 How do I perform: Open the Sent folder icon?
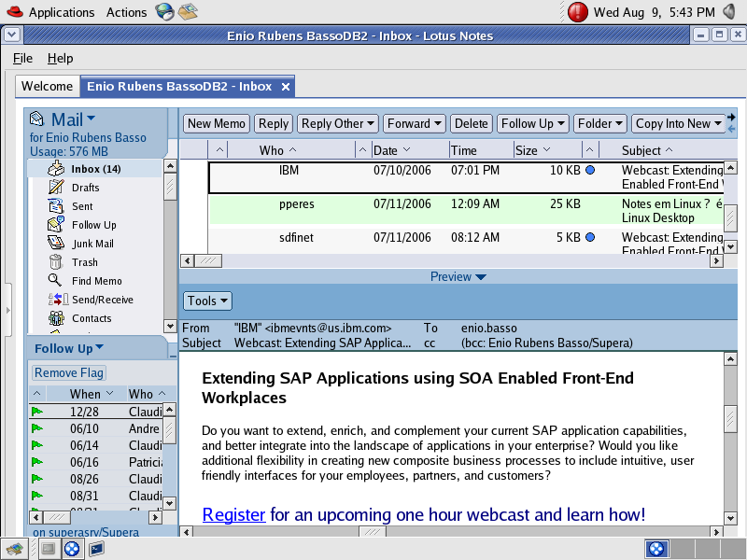point(56,205)
